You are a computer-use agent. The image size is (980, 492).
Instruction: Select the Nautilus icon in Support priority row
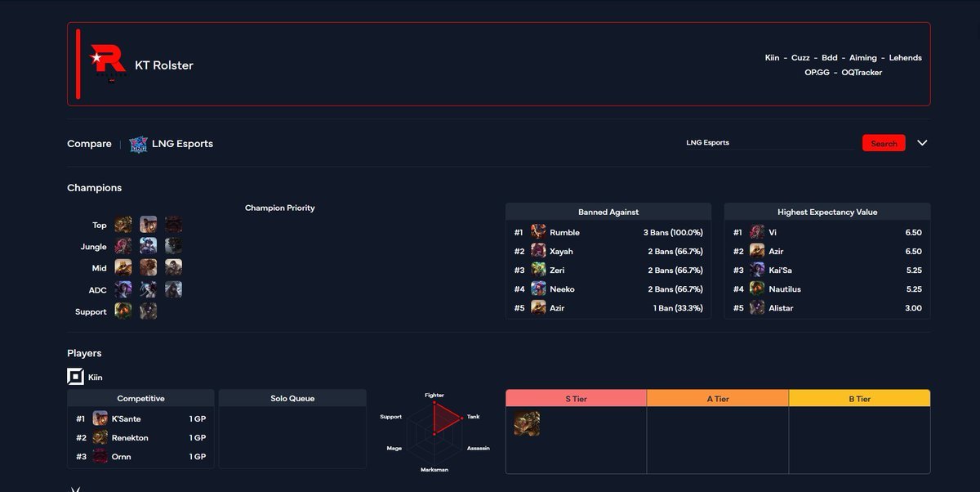pos(123,311)
